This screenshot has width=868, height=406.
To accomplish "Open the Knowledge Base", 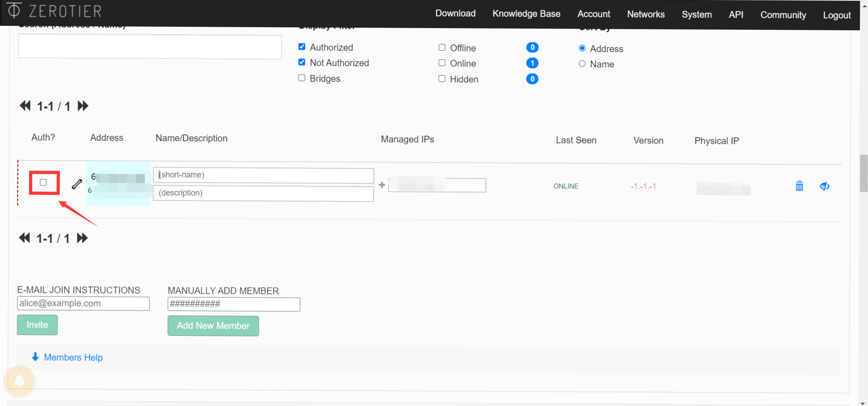I will coord(526,14).
